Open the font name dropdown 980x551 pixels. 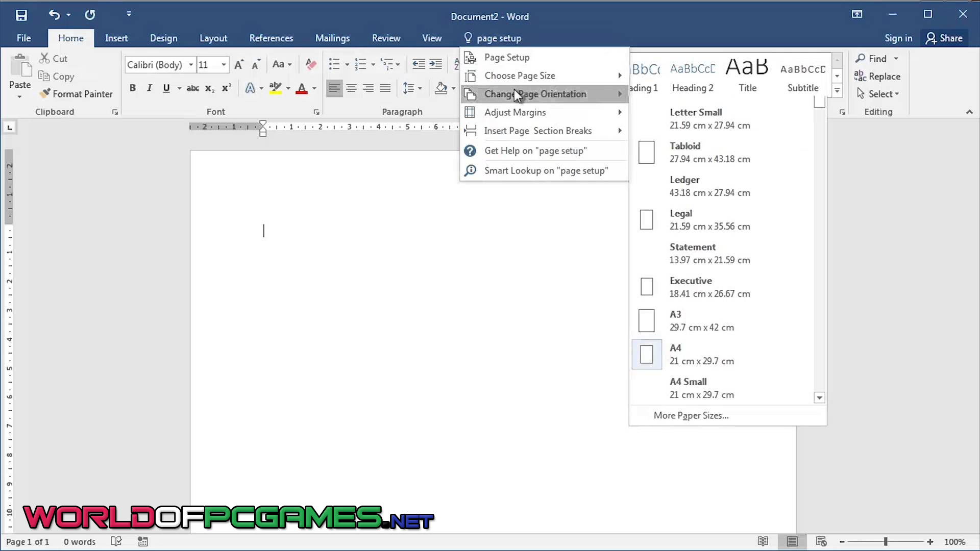(191, 65)
